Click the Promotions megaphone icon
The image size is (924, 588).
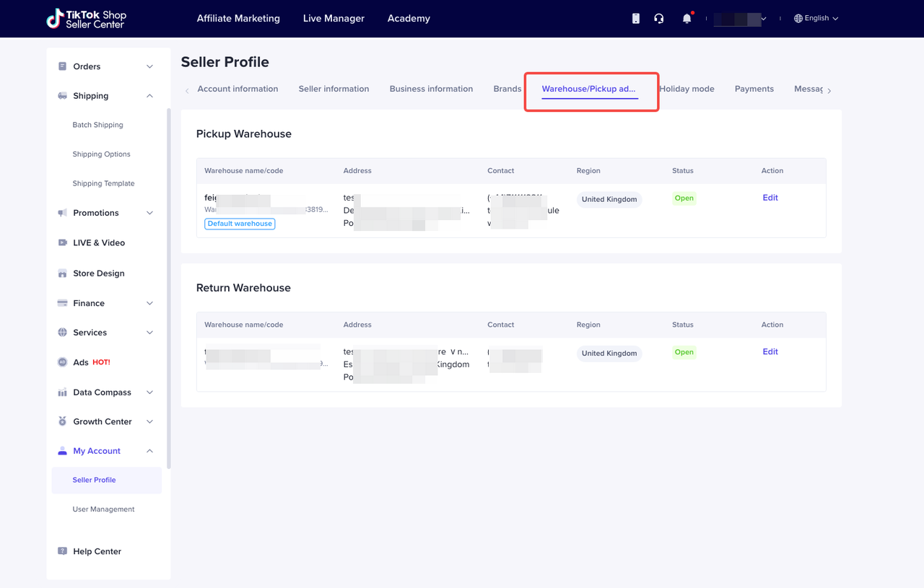[x=62, y=213]
